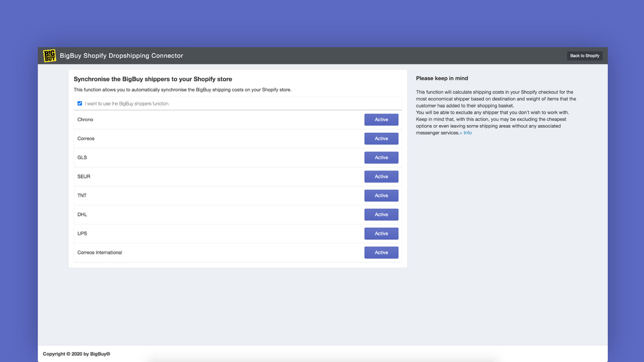The width and height of the screenshot is (644, 362).
Task: Toggle Correos International shipper status
Action: pos(381,252)
